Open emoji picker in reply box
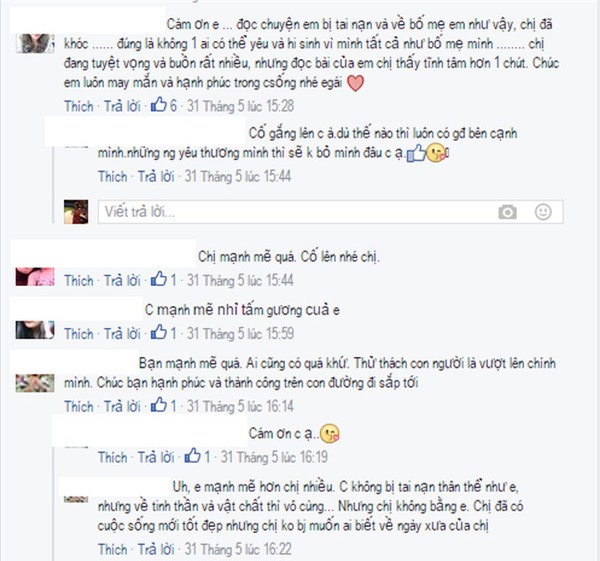This screenshot has width=600, height=561. pos(543,212)
